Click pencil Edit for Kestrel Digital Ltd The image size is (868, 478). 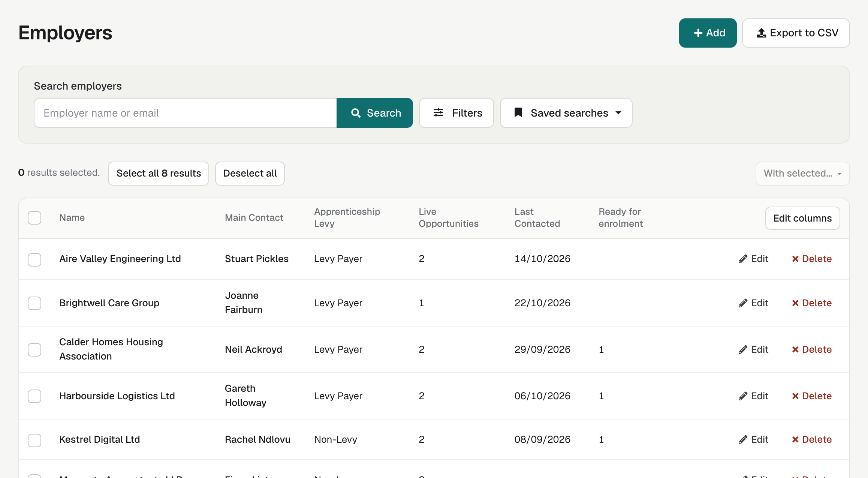tap(753, 439)
